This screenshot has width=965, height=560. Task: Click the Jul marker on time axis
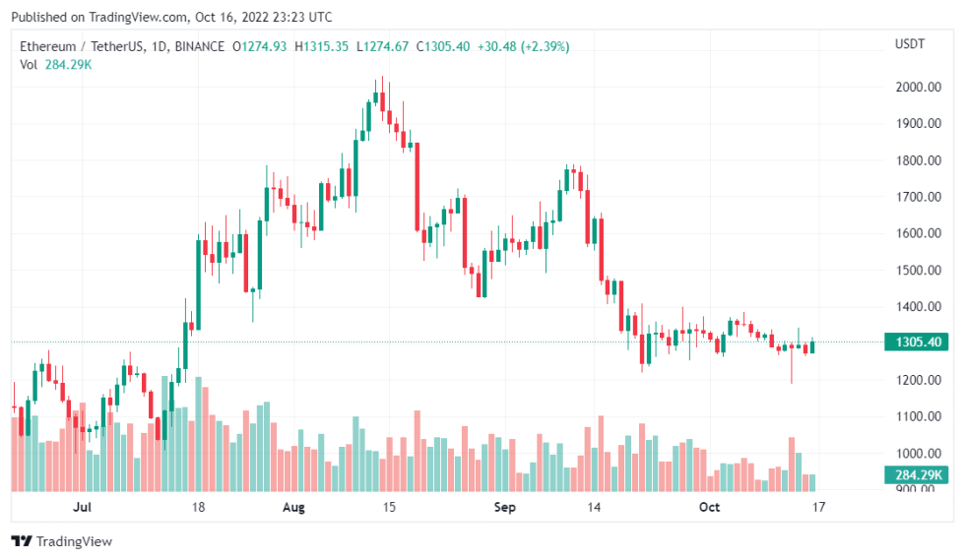tap(83, 508)
